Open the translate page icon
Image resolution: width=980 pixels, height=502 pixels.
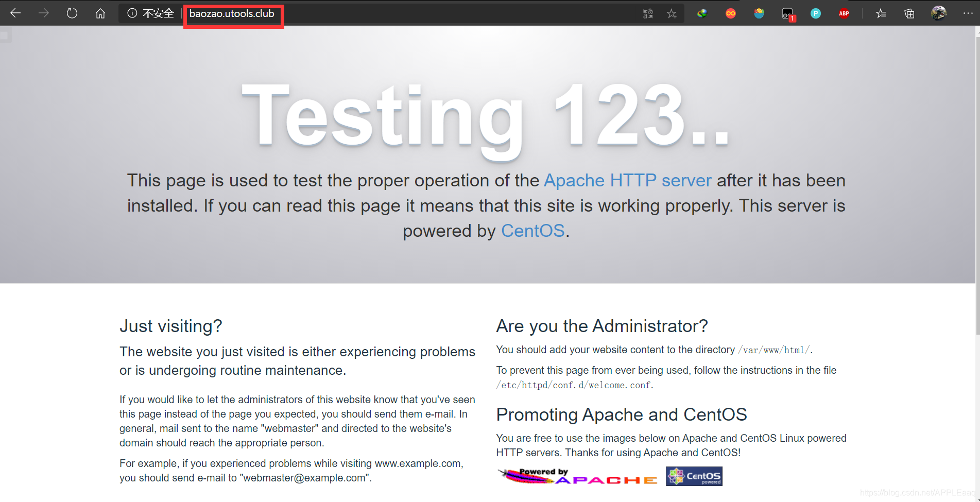point(648,13)
